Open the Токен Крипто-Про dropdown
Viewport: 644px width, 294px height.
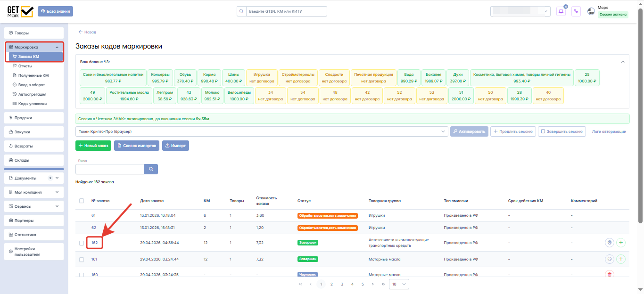(262, 131)
